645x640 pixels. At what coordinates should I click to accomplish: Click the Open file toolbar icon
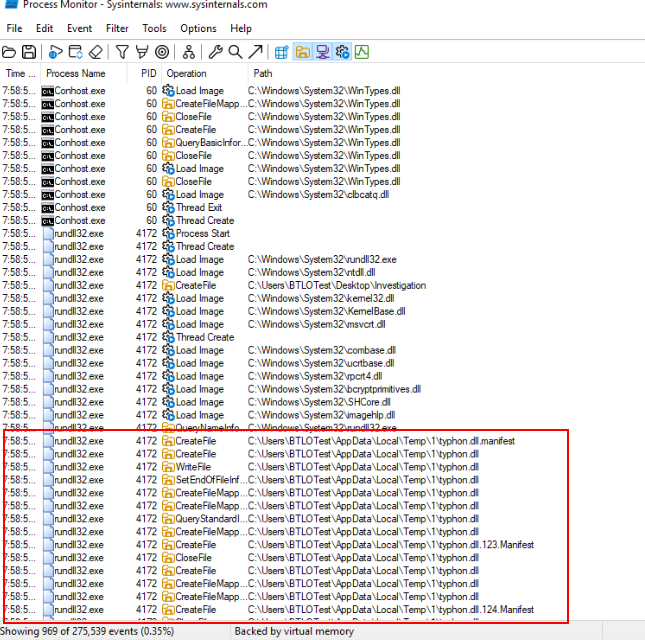[9, 52]
